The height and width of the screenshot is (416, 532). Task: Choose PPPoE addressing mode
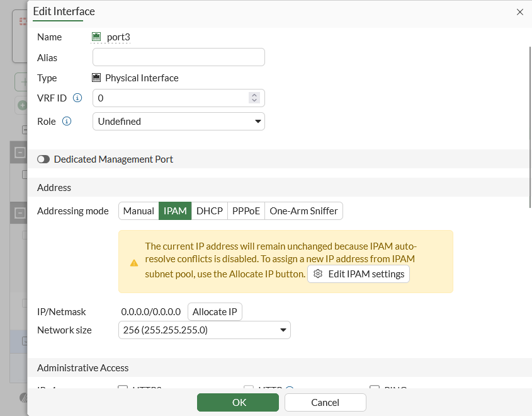(x=246, y=211)
